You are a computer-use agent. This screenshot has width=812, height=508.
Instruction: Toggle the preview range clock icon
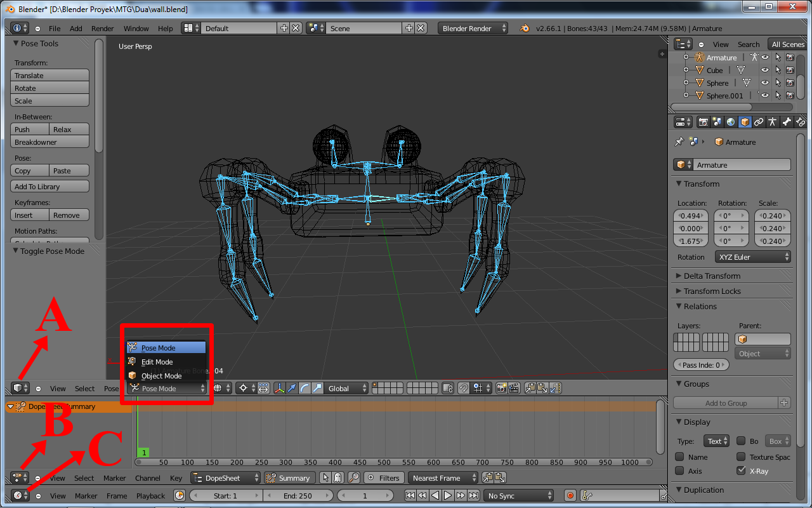point(180,495)
